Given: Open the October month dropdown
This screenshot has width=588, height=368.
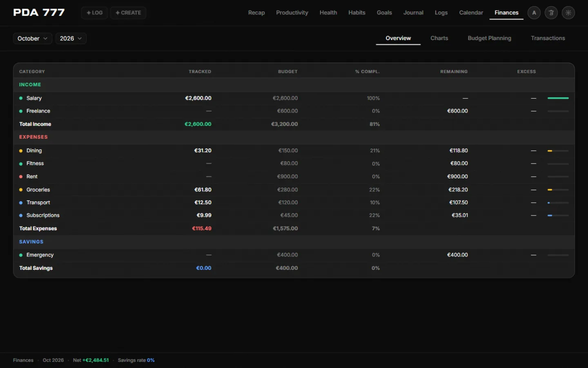Looking at the screenshot, I should pos(33,38).
